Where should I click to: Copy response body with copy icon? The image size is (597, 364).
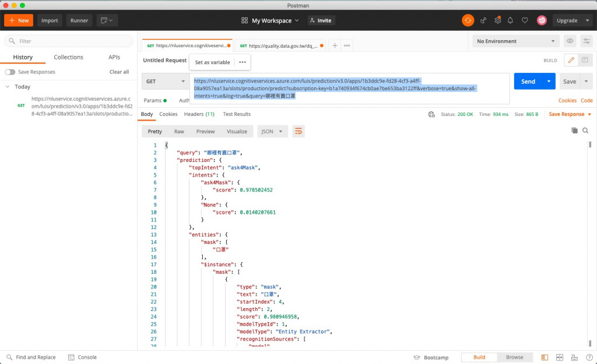574,130
